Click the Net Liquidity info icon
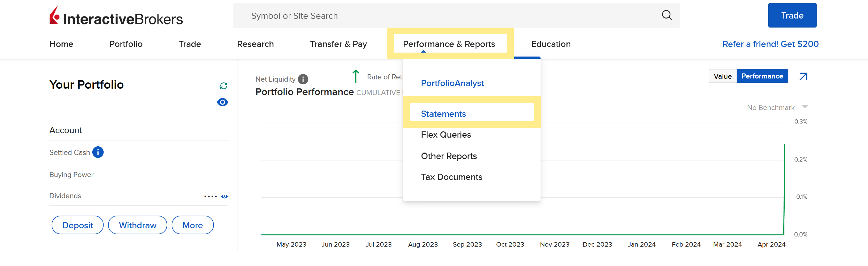 303,79
